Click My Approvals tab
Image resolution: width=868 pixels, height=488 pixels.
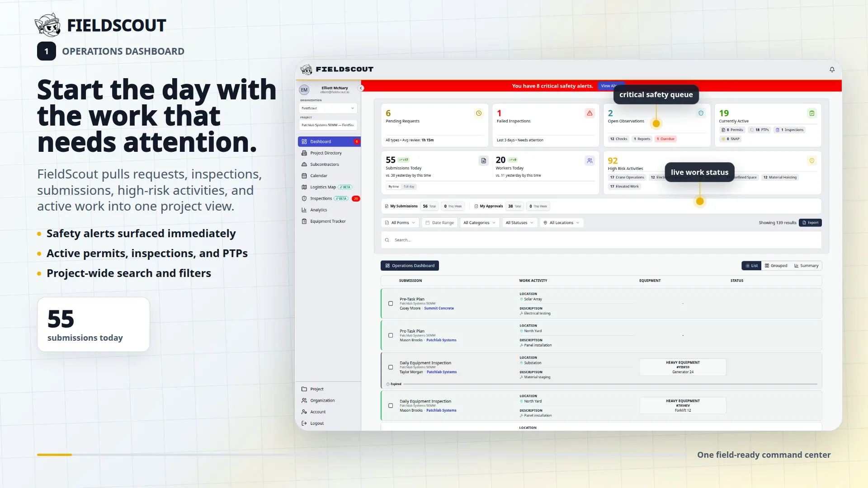(488, 206)
